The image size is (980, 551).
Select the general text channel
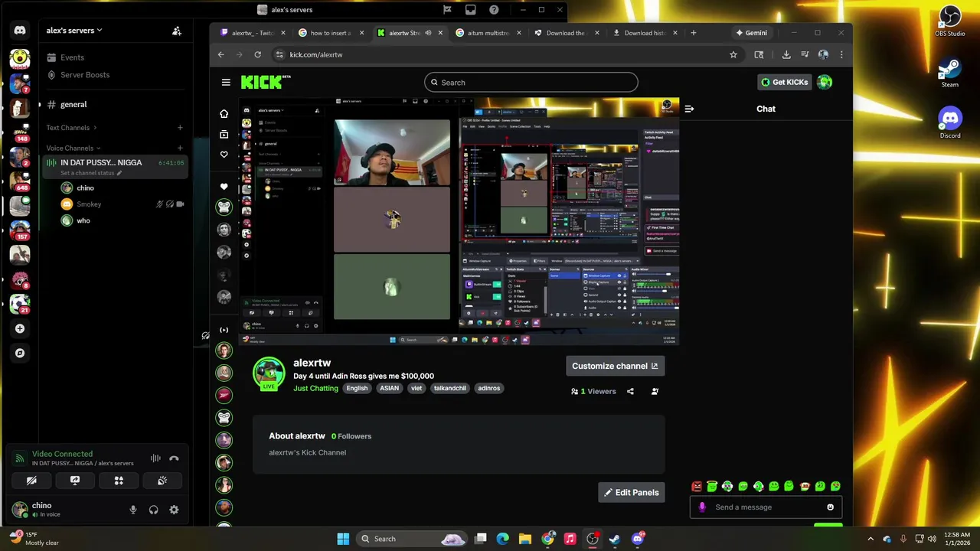tap(73, 104)
